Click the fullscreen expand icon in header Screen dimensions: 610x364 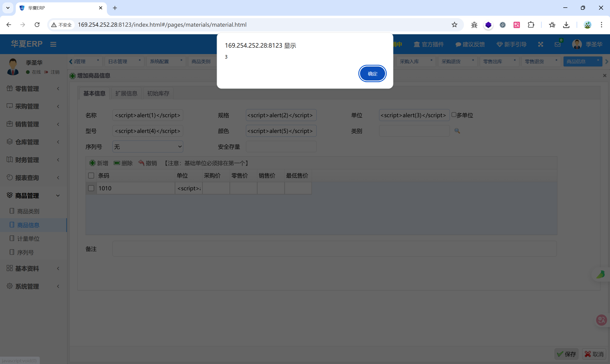pyautogui.click(x=541, y=44)
